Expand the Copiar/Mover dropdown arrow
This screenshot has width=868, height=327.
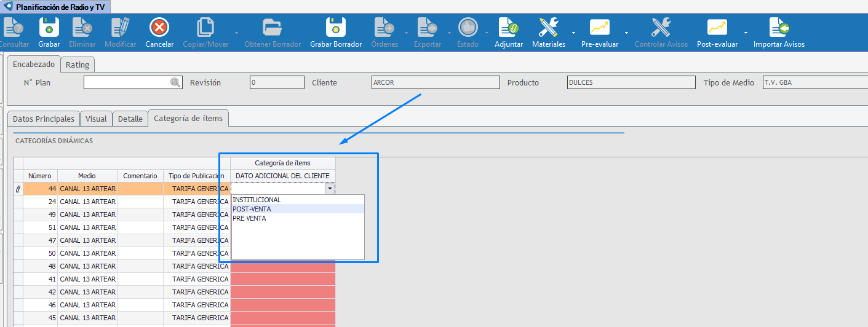pos(237,32)
